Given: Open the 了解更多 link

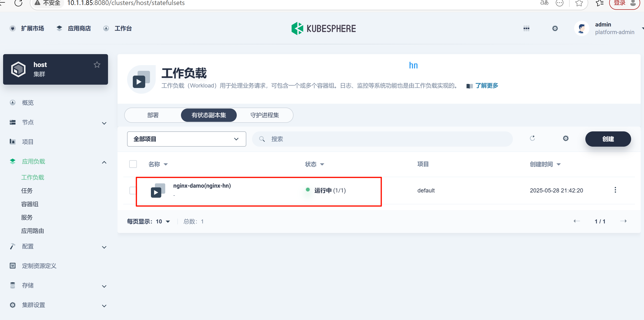Looking at the screenshot, I should 486,86.
